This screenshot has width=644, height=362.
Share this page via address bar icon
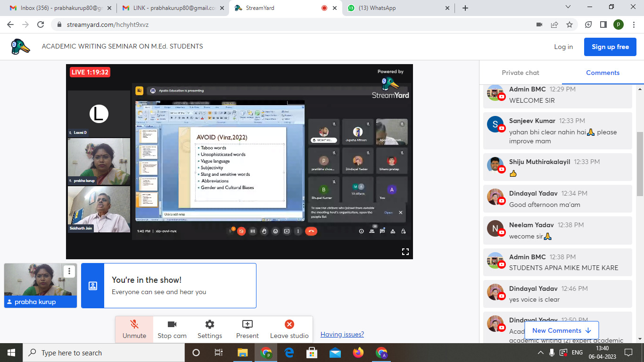pyautogui.click(x=554, y=25)
